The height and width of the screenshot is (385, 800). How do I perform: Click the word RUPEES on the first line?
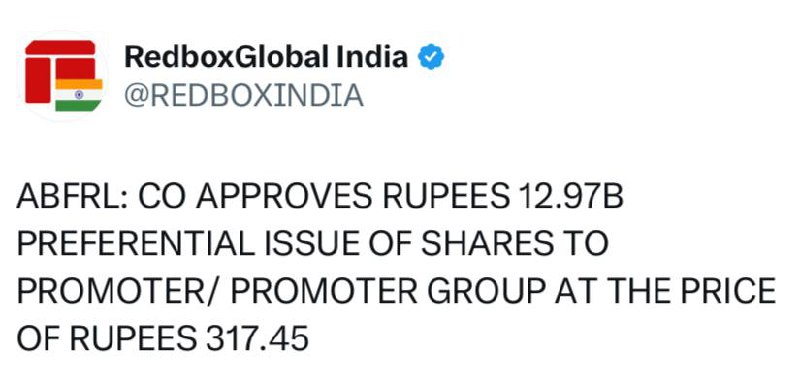coord(446,198)
